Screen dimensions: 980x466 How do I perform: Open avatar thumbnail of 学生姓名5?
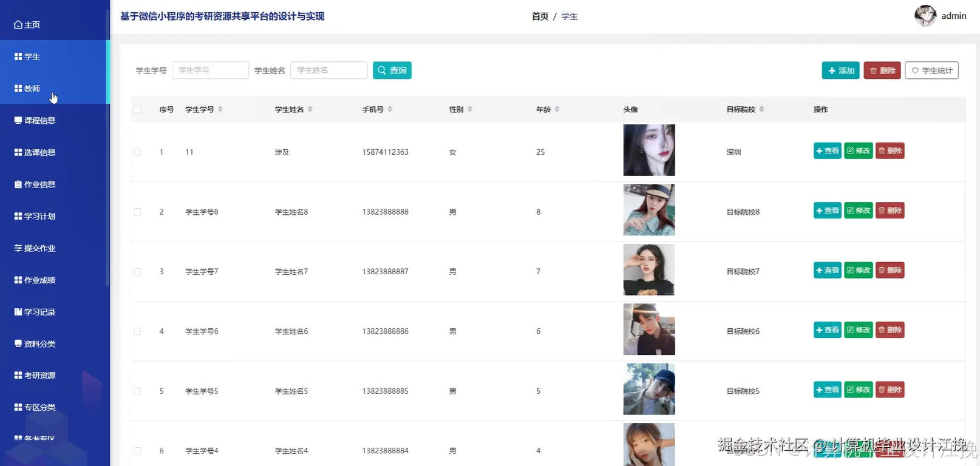(649, 389)
